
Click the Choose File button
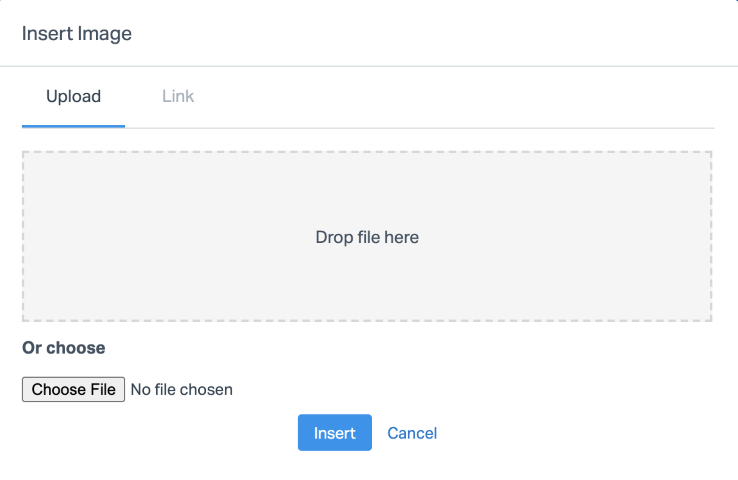(73, 390)
